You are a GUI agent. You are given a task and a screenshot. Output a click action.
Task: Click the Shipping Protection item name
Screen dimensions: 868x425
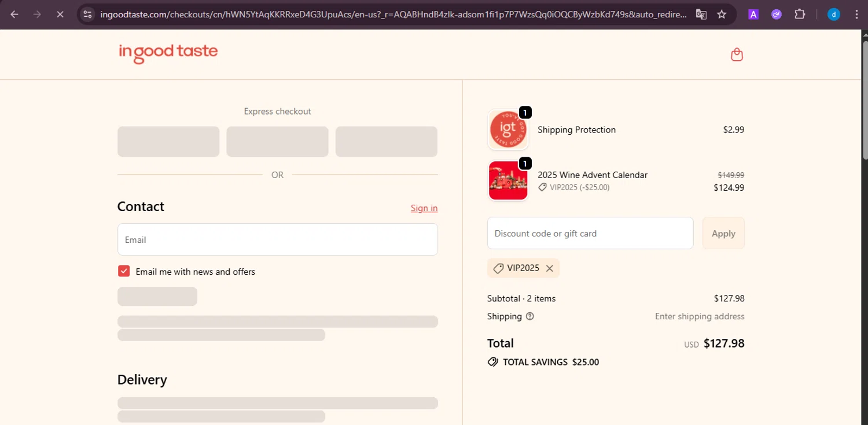pos(576,130)
